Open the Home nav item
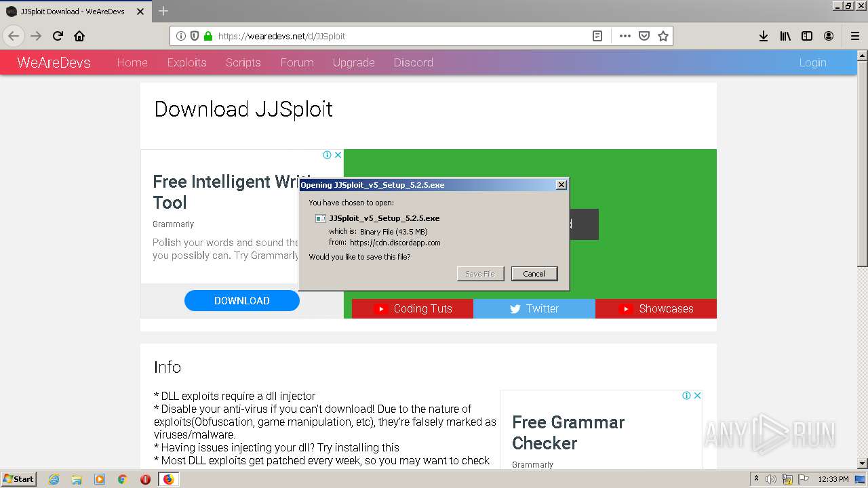Screen dimensions: 868x488 point(132,62)
